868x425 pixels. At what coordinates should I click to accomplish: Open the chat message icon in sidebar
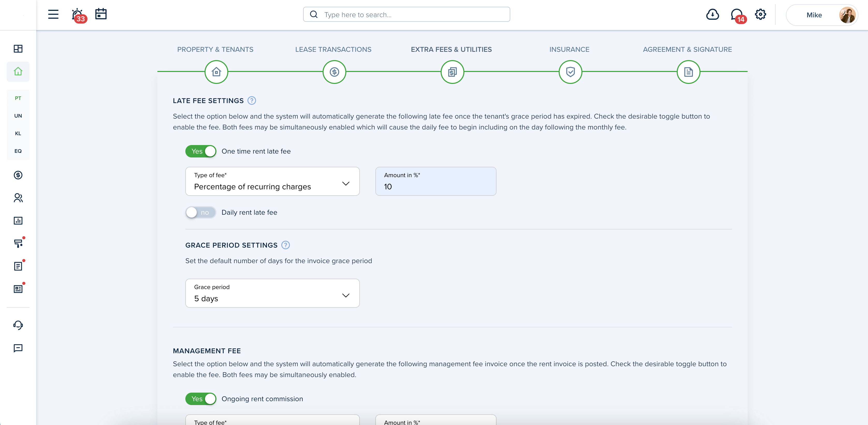[18, 348]
